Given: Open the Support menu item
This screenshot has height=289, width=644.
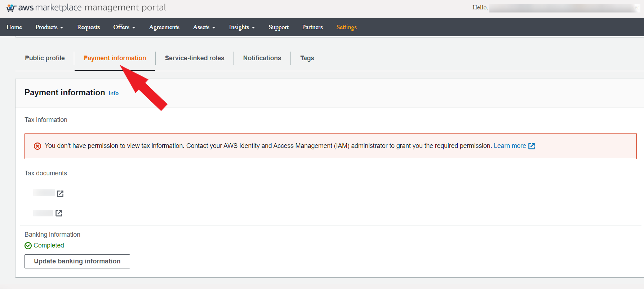Looking at the screenshot, I should 279,27.
